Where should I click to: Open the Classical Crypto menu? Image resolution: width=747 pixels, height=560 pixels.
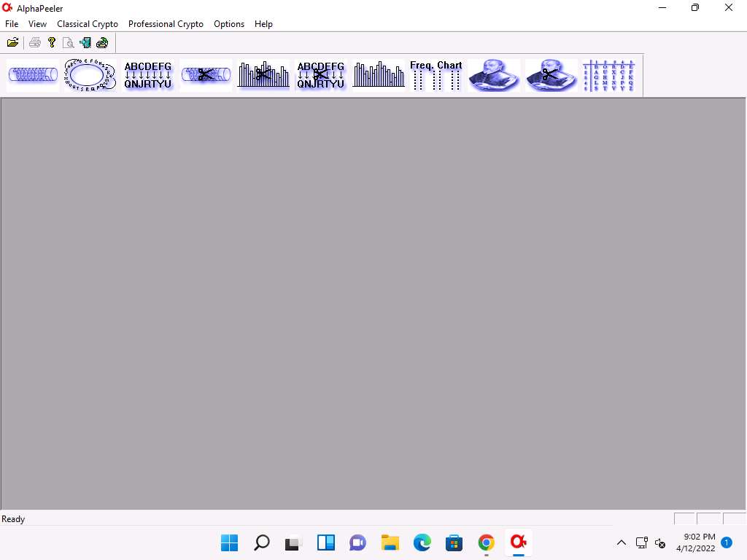pos(88,24)
